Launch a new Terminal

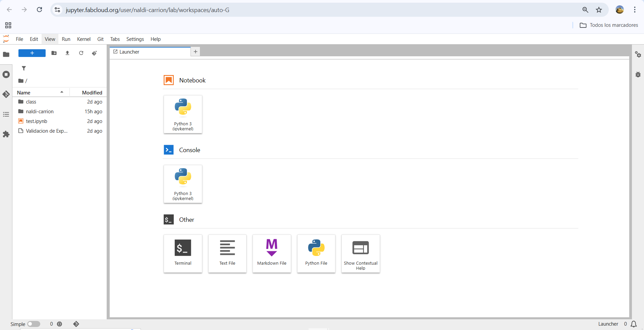pyautogui.click(x=183, y=254)
